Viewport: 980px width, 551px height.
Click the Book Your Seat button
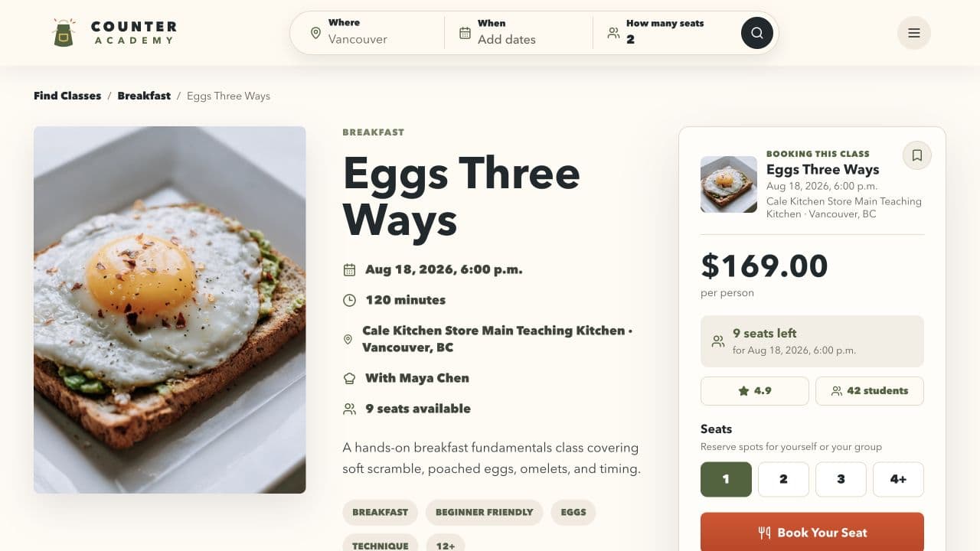coord(812,532)
